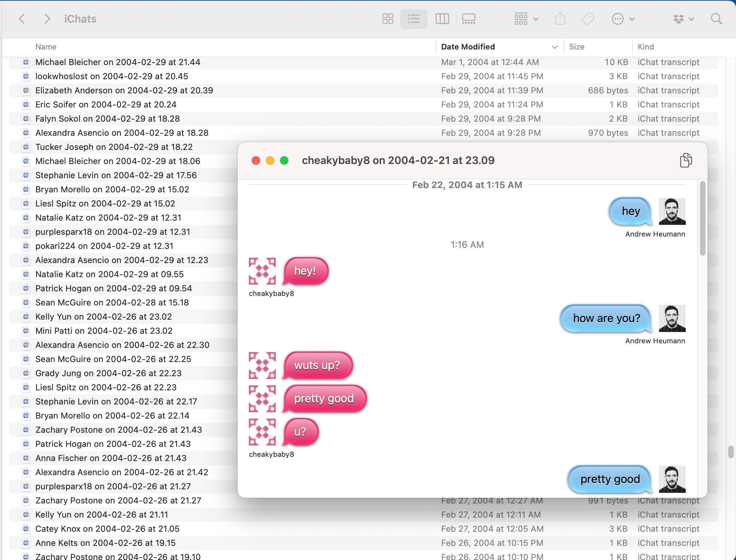Click file icon for 'Sean McGuire on 2004-02-26 at 22.25'
The image size is (736, 560).
tap(25, 359)
